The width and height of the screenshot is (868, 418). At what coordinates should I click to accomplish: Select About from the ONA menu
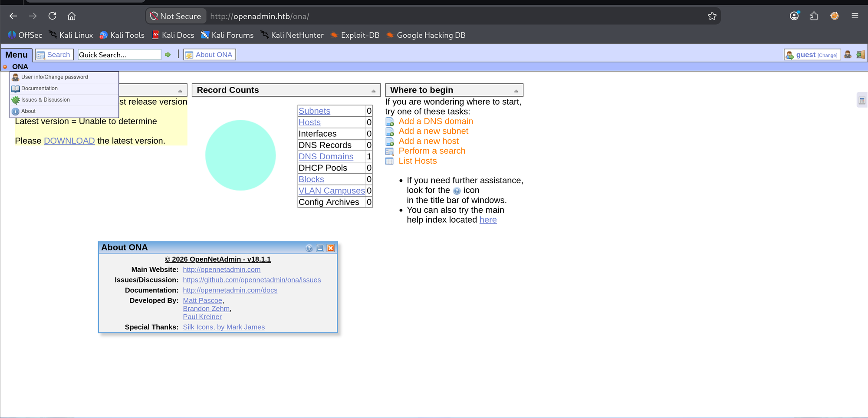pyautogui.click(x=64, y=111)
